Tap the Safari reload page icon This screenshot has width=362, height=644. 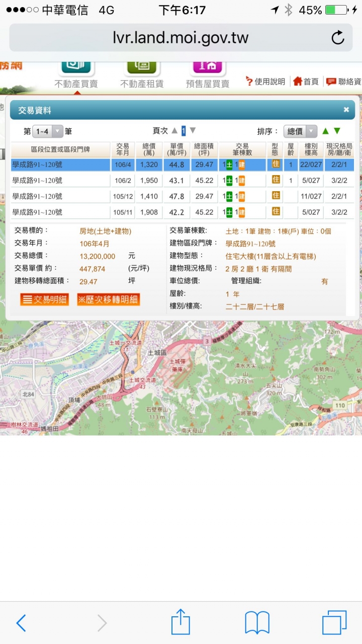338,38
